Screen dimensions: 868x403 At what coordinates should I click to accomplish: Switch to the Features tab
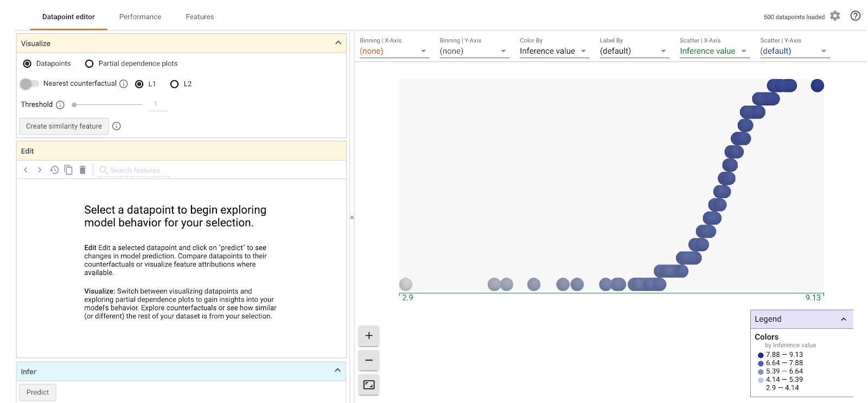pyautogui.click(x=200, y=17)
